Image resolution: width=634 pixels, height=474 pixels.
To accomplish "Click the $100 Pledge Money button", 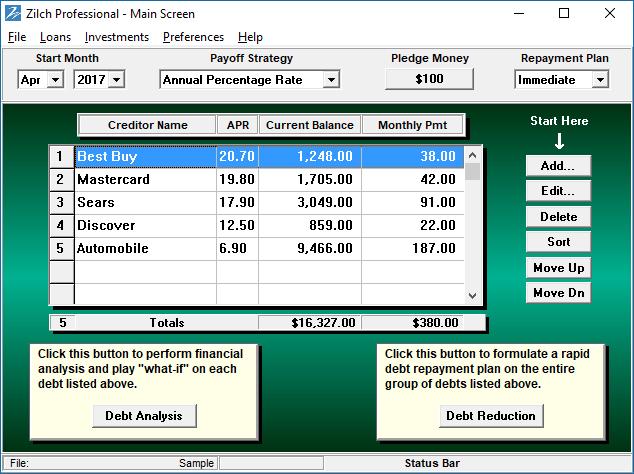I will pos(429,79).
